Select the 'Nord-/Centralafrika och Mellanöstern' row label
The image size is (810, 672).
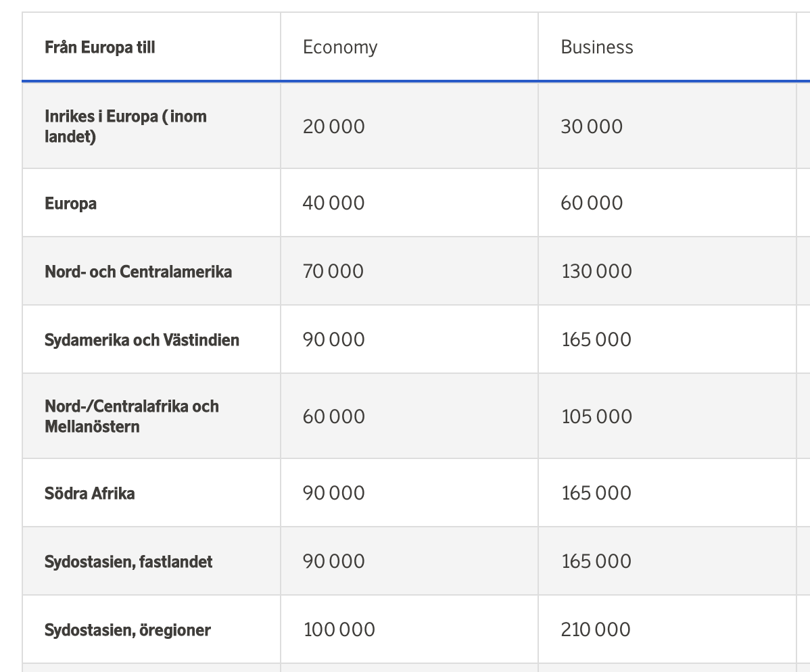point(132,416)
